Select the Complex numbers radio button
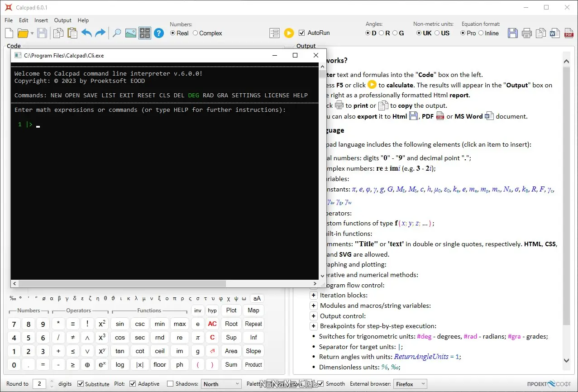Image resolution: width=578 pixels, height=392 pixels. [x=196, y=33]
